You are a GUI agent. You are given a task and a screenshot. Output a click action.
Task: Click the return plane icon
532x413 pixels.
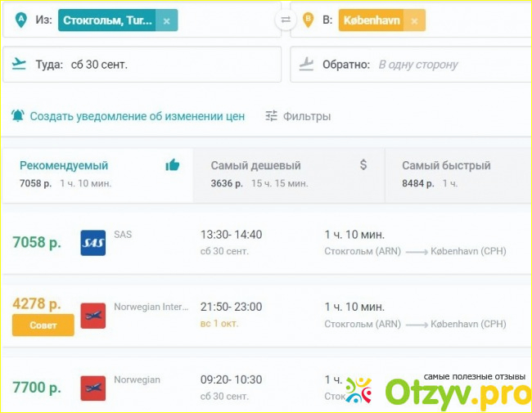pyautogui.click(x=308, y=64)
